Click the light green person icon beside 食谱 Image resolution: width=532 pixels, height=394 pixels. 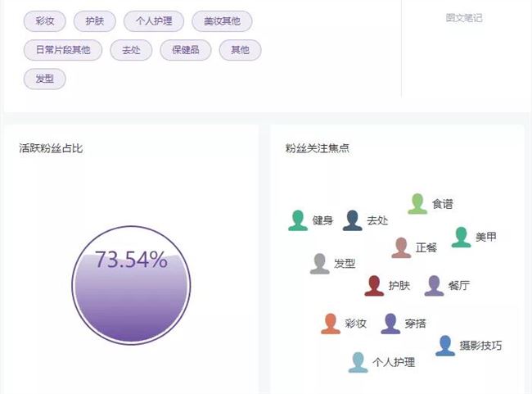[x=417, y=204]
